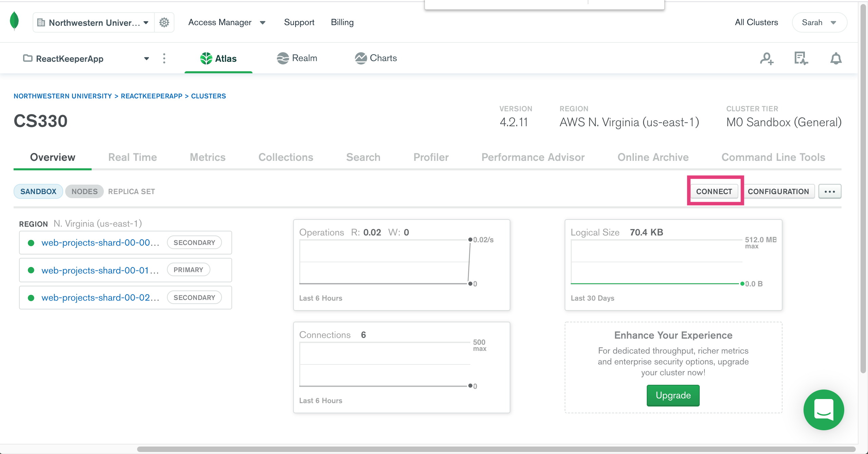Open the Sarah user menu
This screenshot has width=868, height=454.
(819, 22)
